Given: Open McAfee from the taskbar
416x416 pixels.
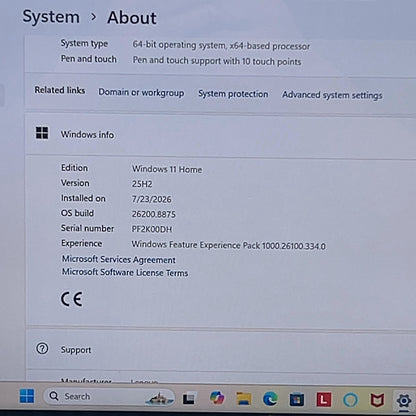Looking at the screenshot, I should tap(377, 400).
